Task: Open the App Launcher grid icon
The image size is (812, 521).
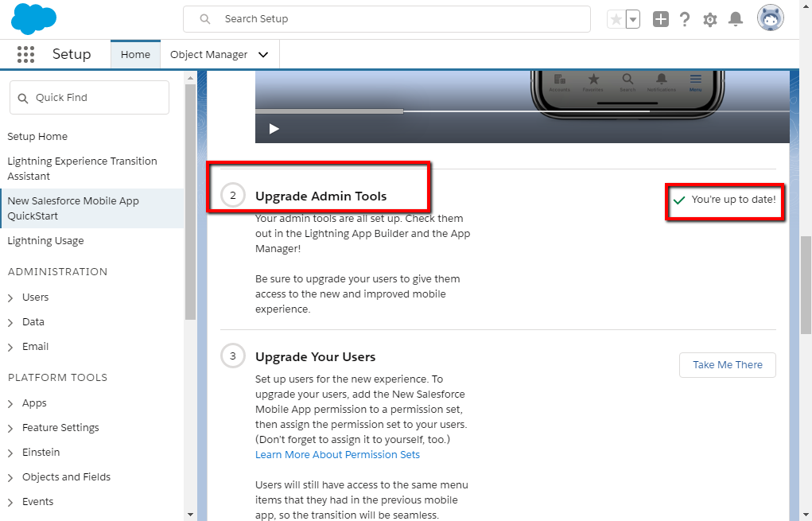Action: (25, 55)
